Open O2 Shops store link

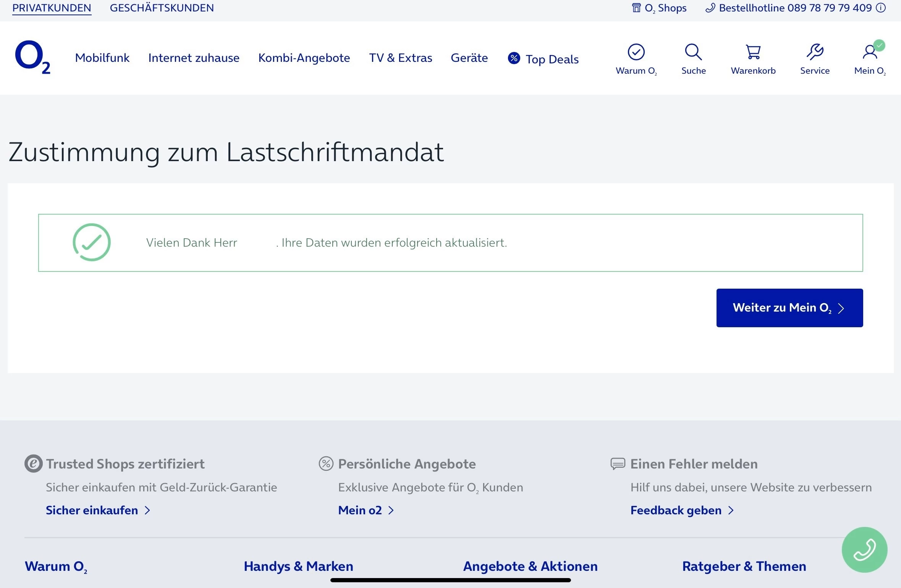coord(659,8)
